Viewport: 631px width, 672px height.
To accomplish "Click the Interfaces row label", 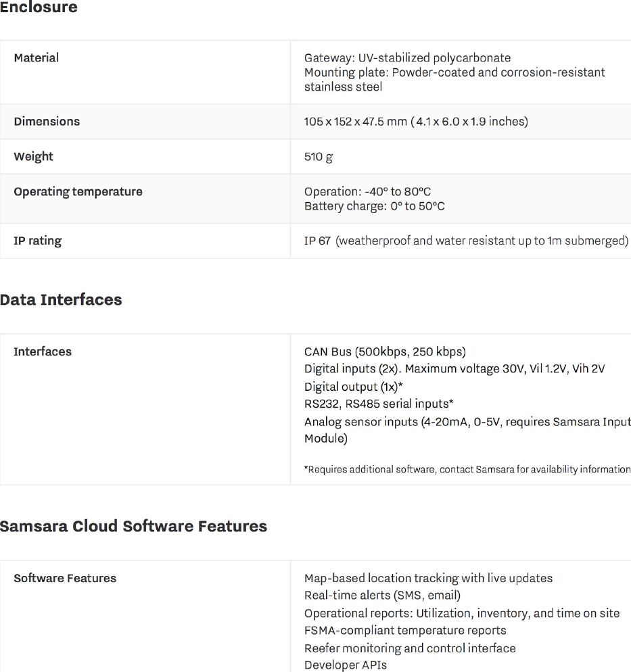I will (x=43, y=352).
